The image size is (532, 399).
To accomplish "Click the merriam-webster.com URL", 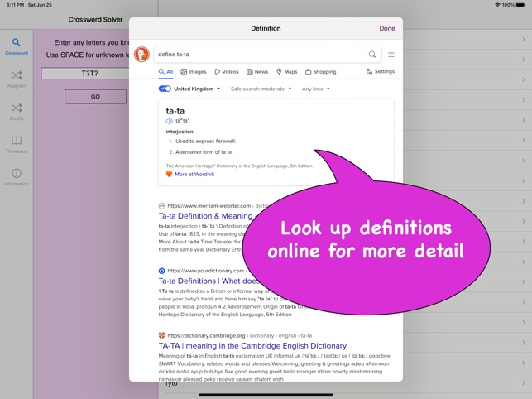I will [209, 206].
